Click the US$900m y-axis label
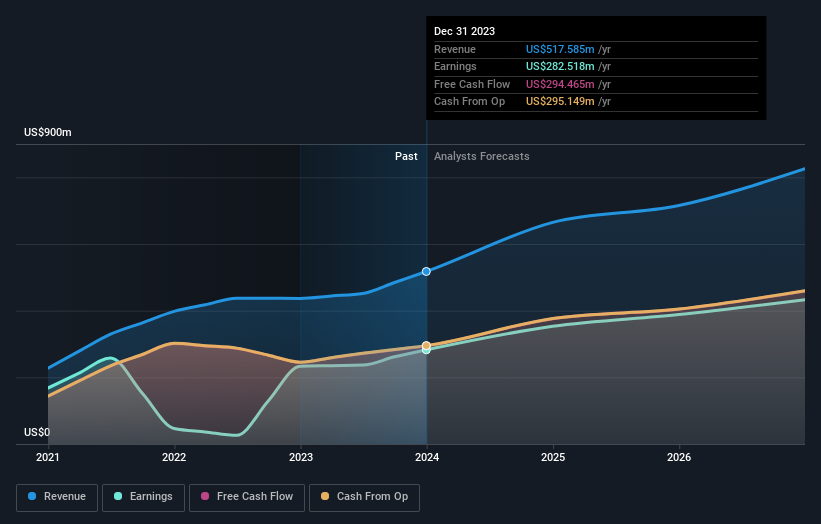The width and height of the screenshot is (821, 524). (x=48, y=132)
